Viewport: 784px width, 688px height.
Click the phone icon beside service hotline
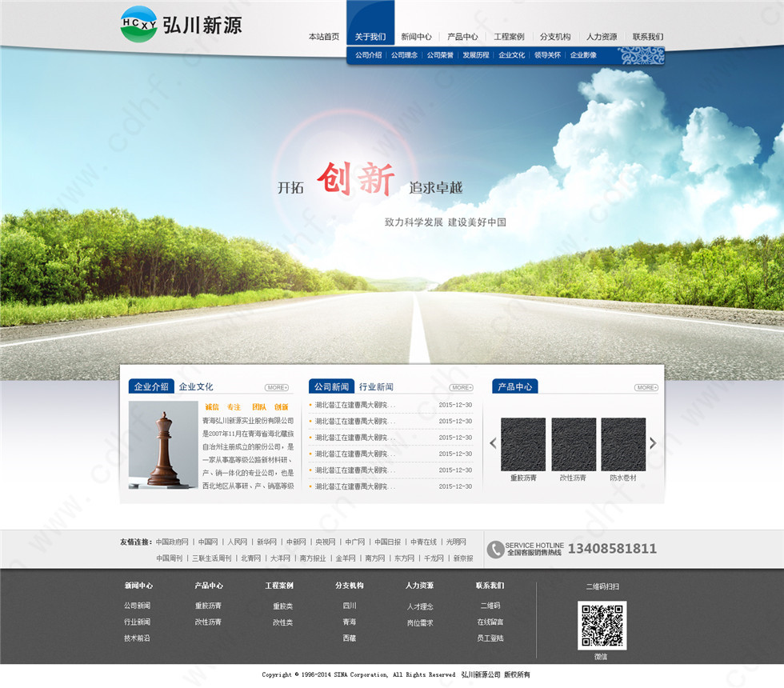coord(496,549)
